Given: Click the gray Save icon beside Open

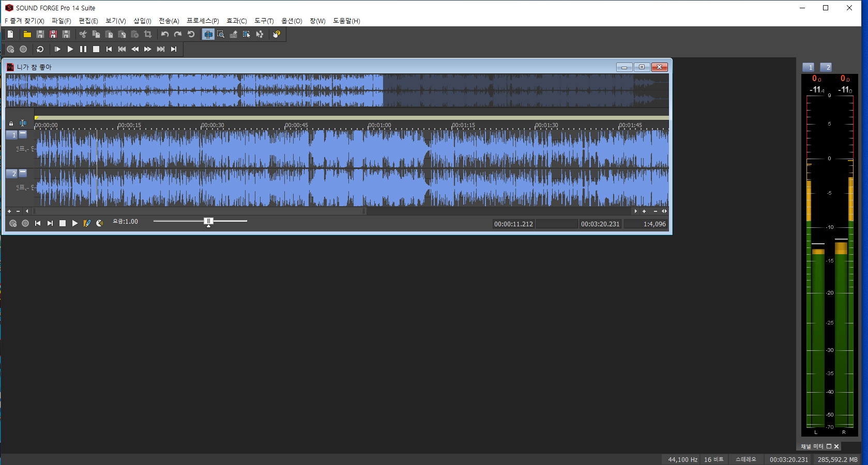Looking at the screenshot, I should pos(40,34).
